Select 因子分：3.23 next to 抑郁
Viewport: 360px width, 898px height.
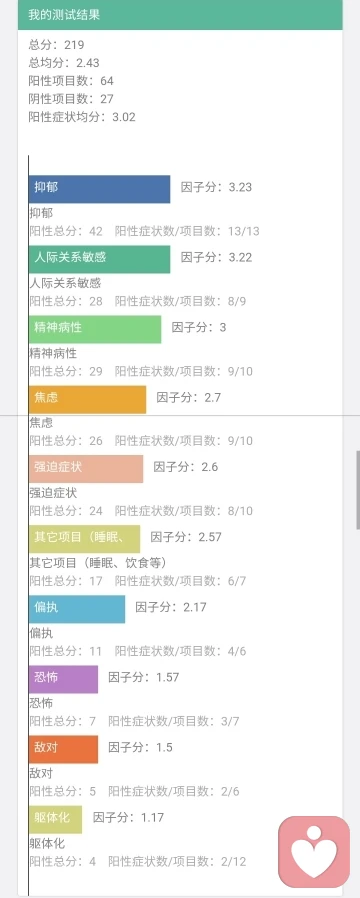pyautogui.click(x=216, y=187)
